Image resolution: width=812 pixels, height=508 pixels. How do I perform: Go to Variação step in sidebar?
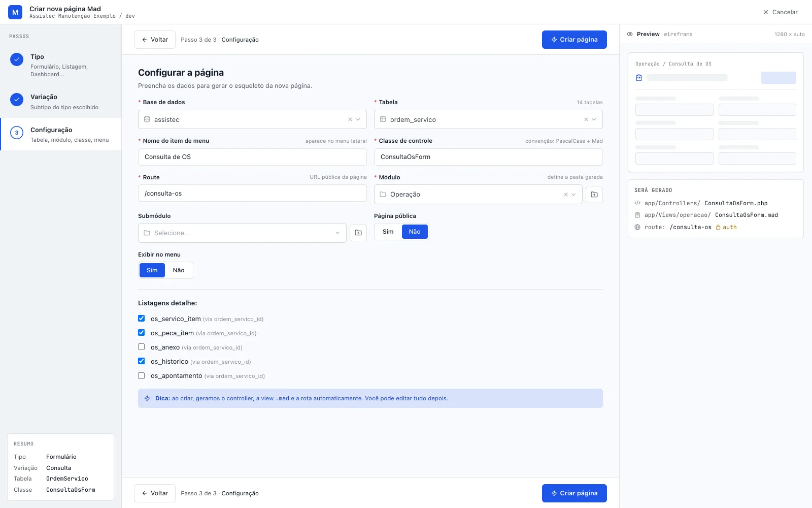[x=61, y=102]
